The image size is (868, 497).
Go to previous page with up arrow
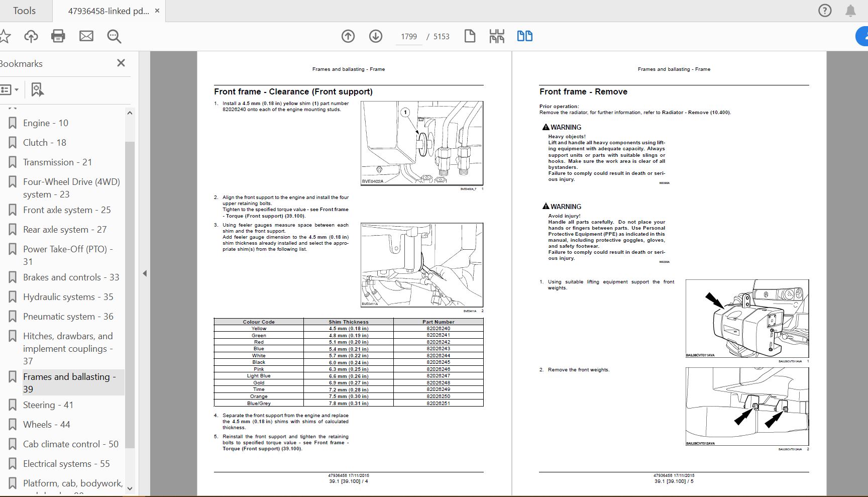coord(348,36)
